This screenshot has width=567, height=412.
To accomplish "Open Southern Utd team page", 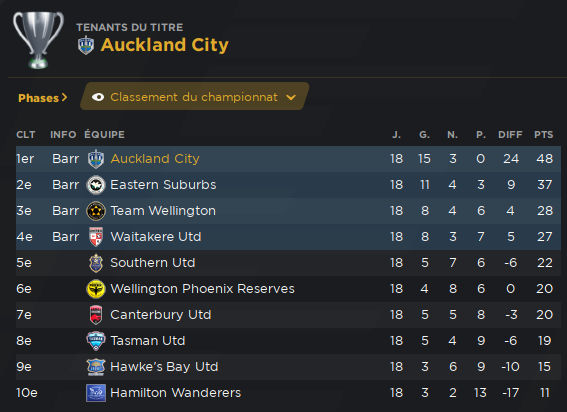I will point(153,263).
